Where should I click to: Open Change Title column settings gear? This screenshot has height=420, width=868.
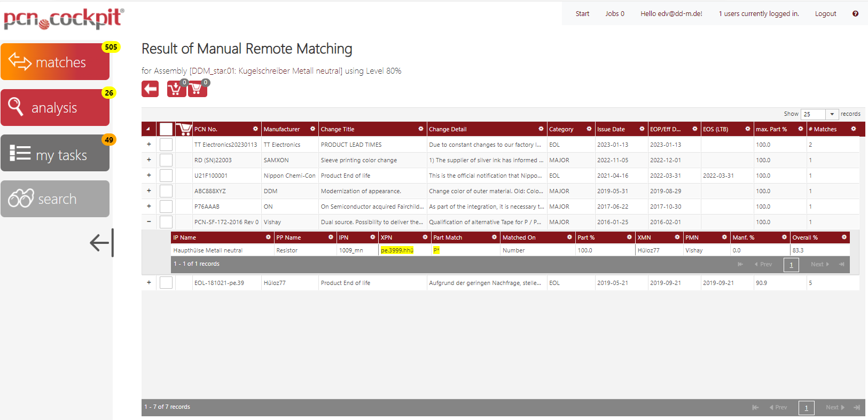point(421,129)
